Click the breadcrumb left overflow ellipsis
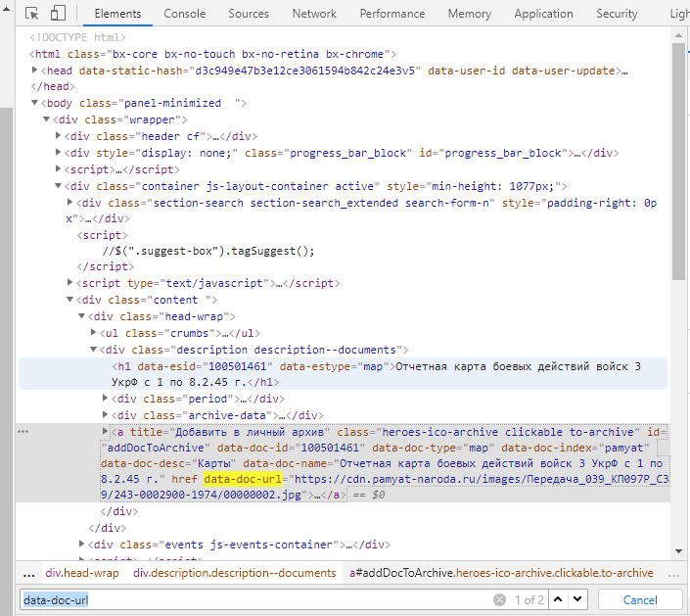690x616 pixels. coord(28,574)
